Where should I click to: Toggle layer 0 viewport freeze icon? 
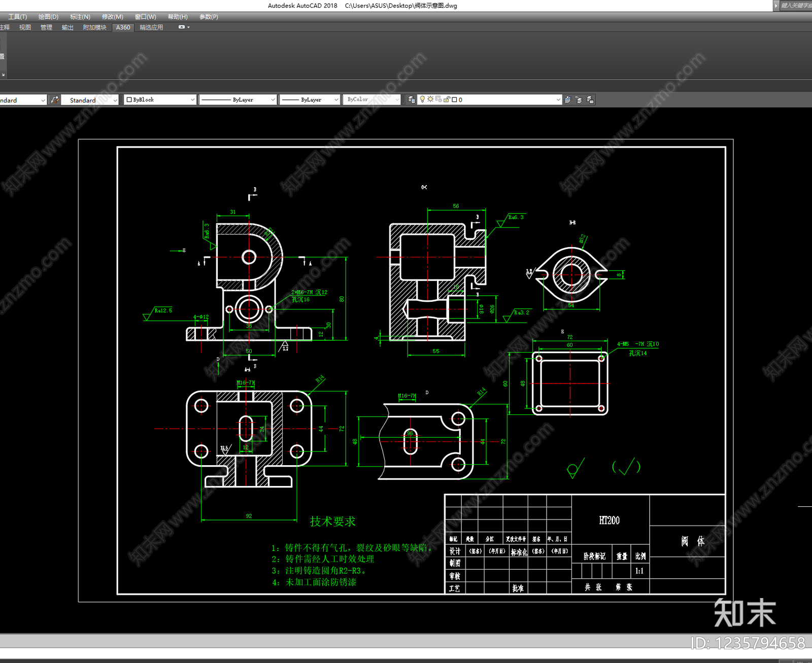[438, 99]
